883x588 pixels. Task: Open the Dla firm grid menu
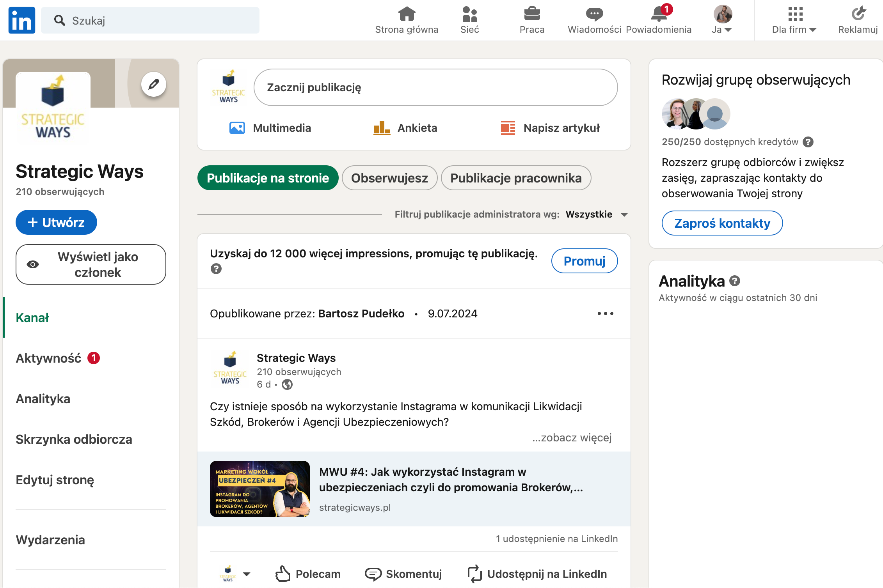pos(795,14)
